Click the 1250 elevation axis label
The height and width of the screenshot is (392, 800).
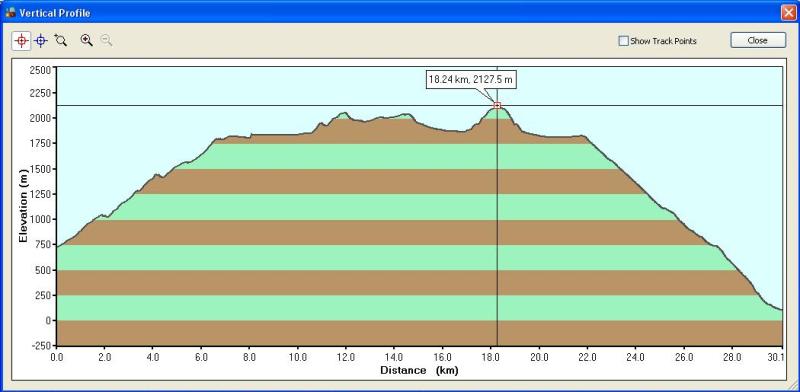tap(40, 194)
